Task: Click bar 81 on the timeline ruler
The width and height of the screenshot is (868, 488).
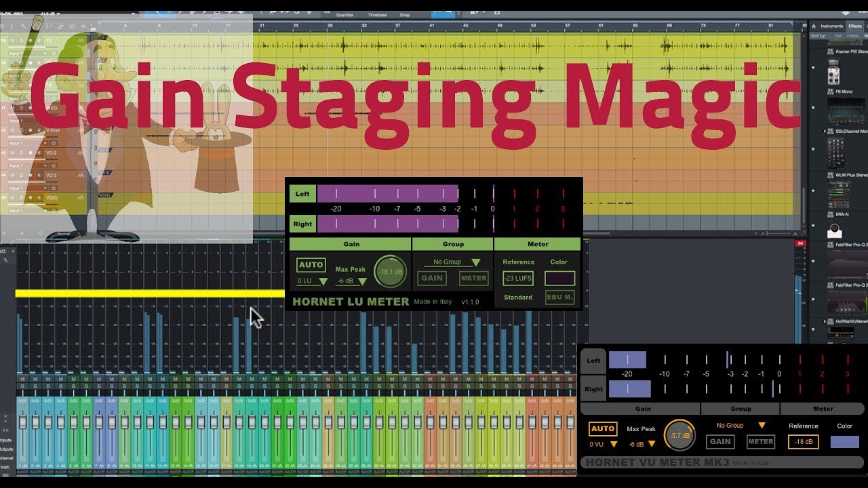Action: (x=771, y=26)
